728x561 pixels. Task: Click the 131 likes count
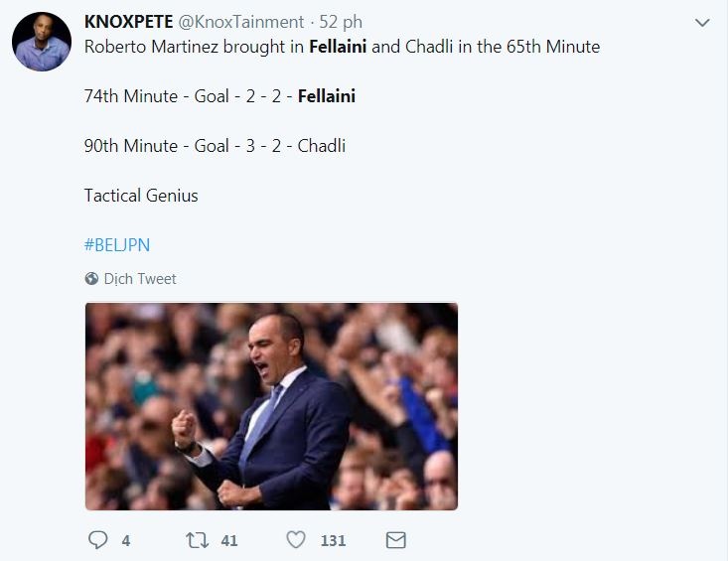(333, 540)
